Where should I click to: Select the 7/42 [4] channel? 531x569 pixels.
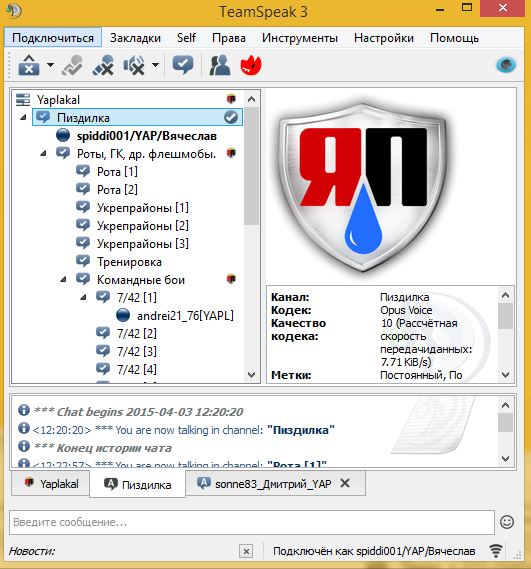pyautogui.click(x=136, y=369)
